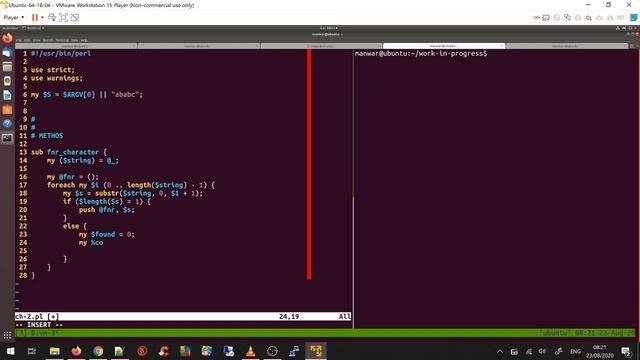Click the ch-2.pl vim status line
The image size is (640, 360).
(x=183, y=316)
